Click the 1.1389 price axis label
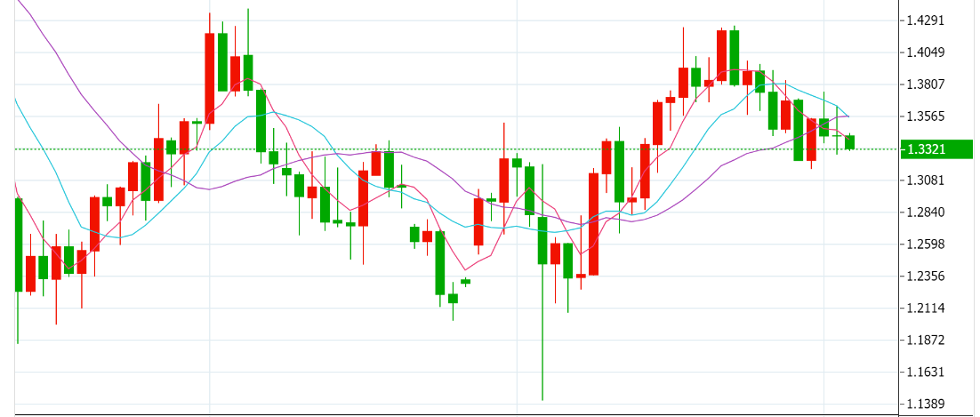980x417 pixels. 925,404
